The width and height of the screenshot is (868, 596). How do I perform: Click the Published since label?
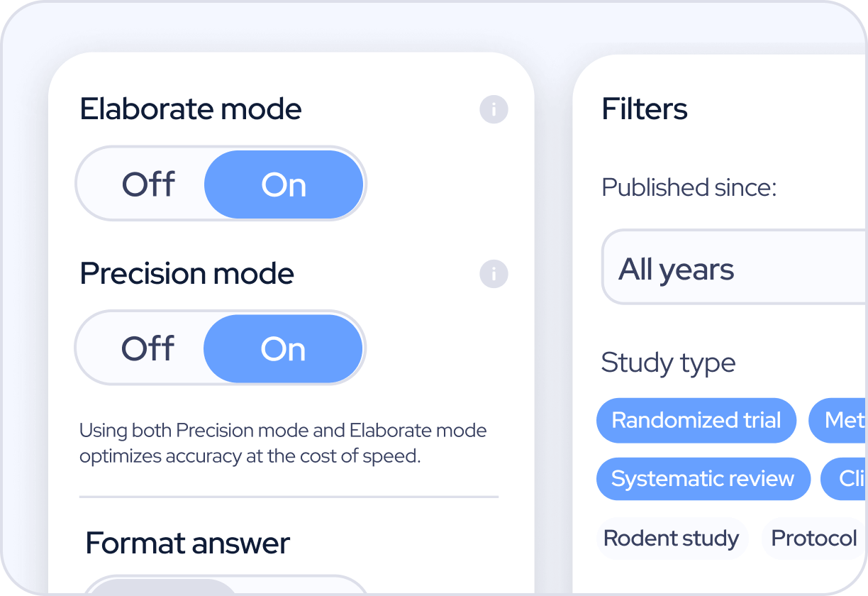click(x=689, y=187)
